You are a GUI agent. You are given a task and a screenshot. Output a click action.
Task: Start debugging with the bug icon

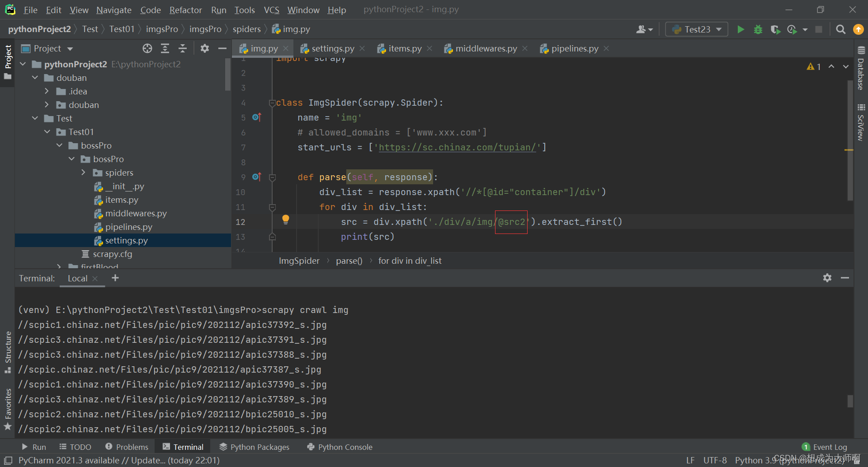pos(758,29)
